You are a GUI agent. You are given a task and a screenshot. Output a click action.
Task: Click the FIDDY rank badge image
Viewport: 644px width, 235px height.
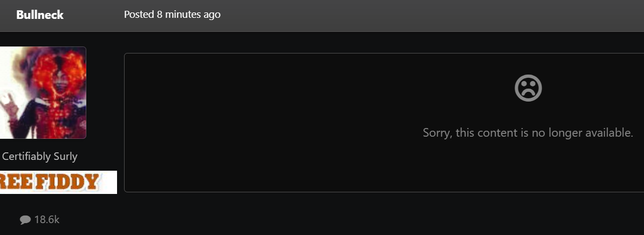(x=58, y=182)
